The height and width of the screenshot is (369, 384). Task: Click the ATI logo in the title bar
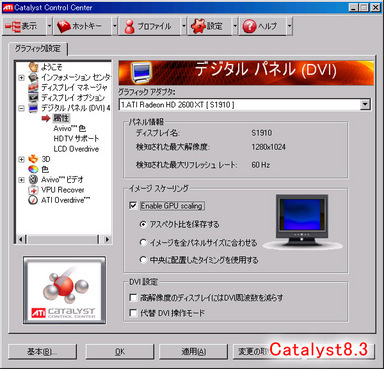pyautogui.click(x=8, y=7)
